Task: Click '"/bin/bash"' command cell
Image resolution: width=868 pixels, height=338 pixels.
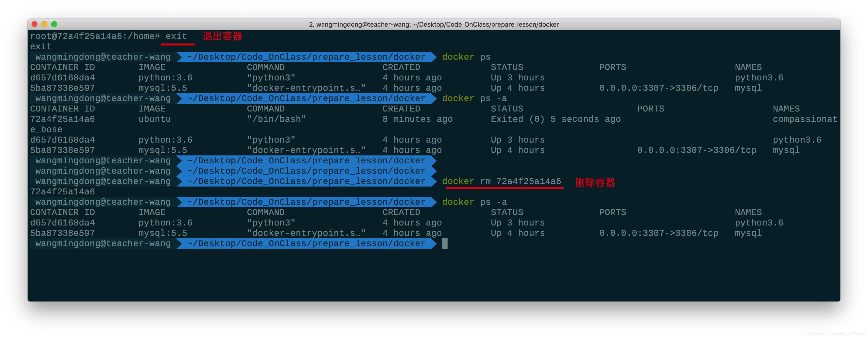Action: [x=276, y=119]
